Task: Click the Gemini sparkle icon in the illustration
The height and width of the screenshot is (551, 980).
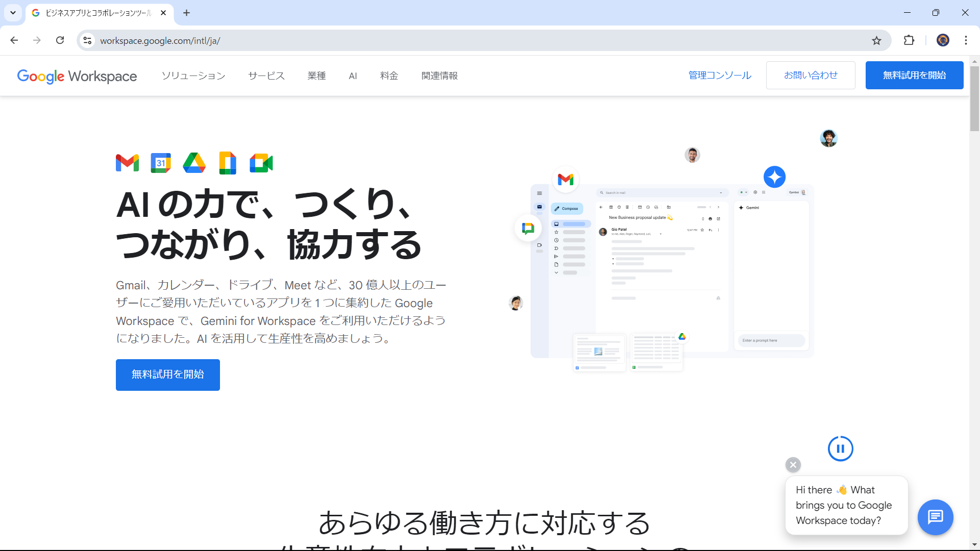Action: coord(774,177)
